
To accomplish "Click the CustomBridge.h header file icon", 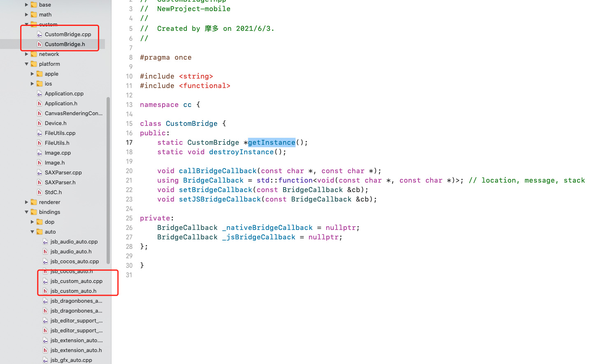I will pyautogui.click(x=40, y=44).
